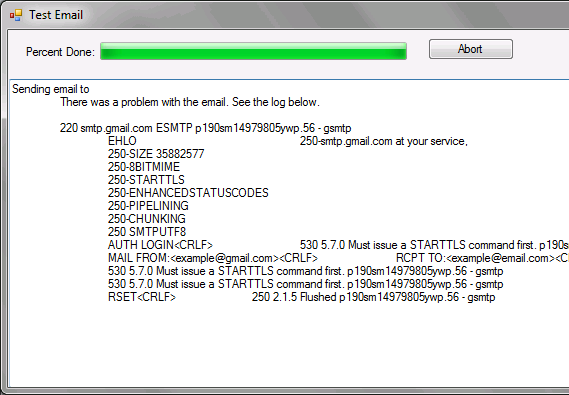The image size is (569, 395).
Task: Click the 'Percent Done:' label
Action: tap(60, 52)
